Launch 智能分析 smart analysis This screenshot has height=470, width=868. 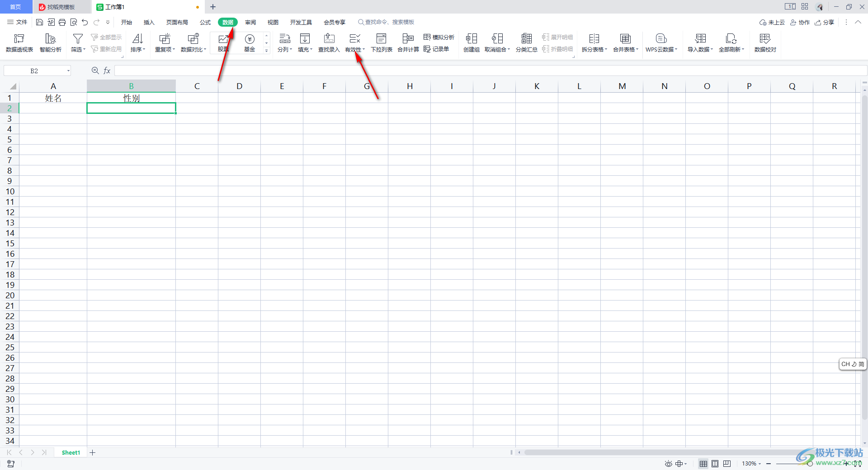point(51,43)
